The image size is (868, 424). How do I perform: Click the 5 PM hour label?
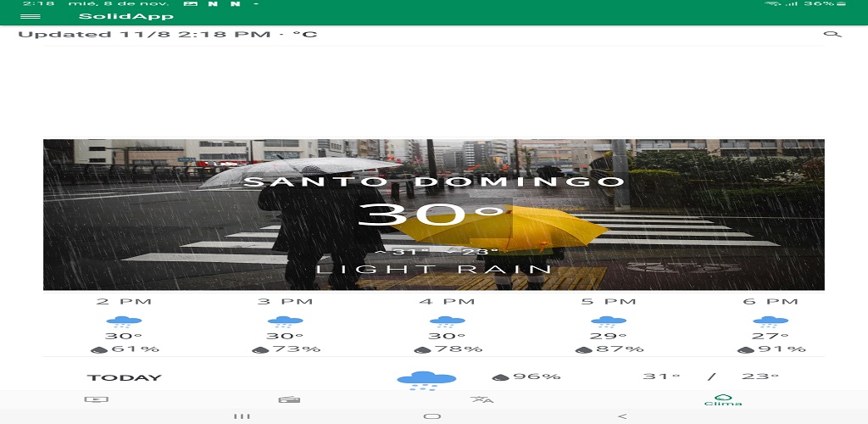609,302
